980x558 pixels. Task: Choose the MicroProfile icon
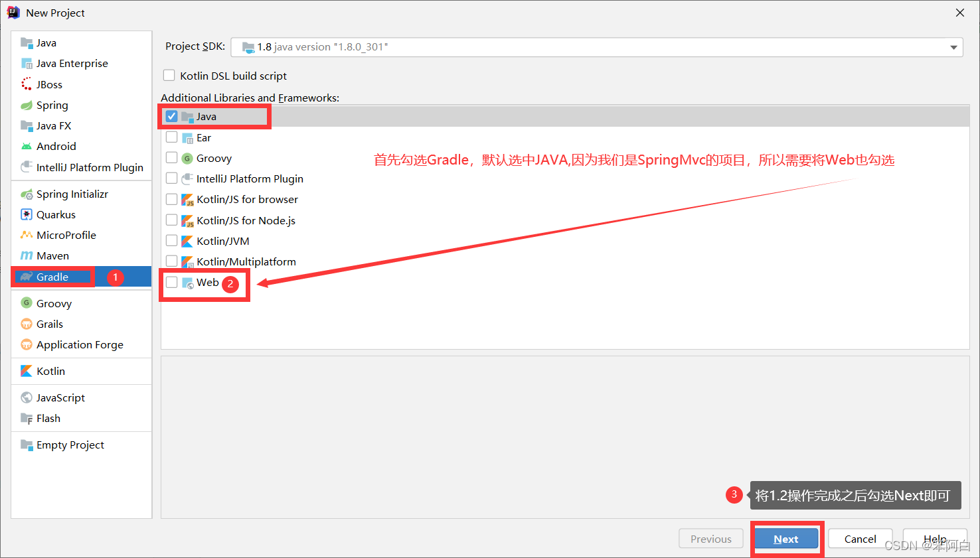coord(27,235)
